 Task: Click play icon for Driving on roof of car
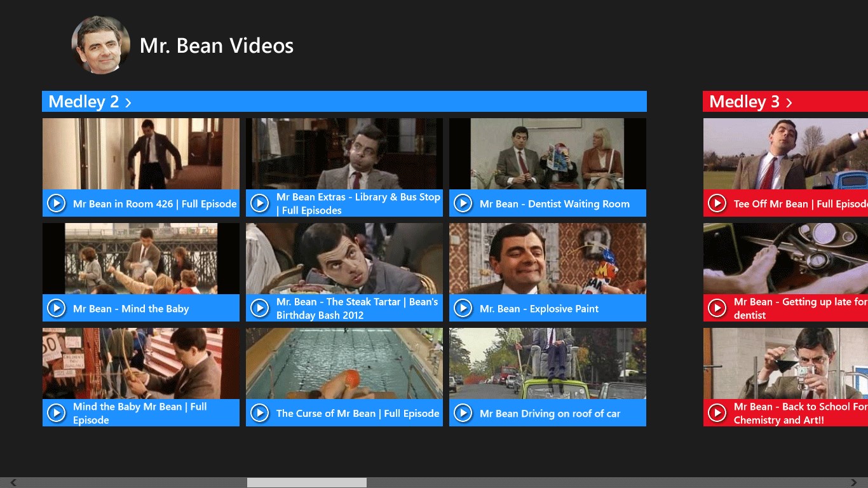pyautogui.click(x=463, y=413)
